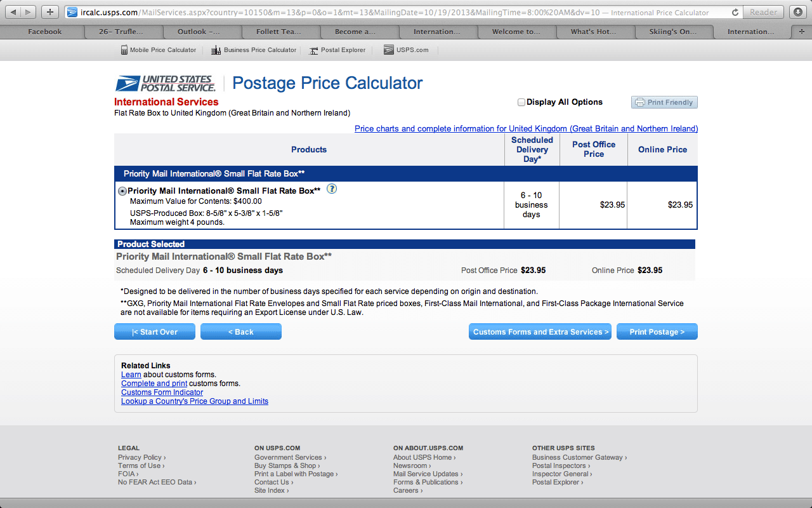Click the Online Price $23.95 table cell
The height and width of the screenshot is (508, 812).
pos(662,205)
